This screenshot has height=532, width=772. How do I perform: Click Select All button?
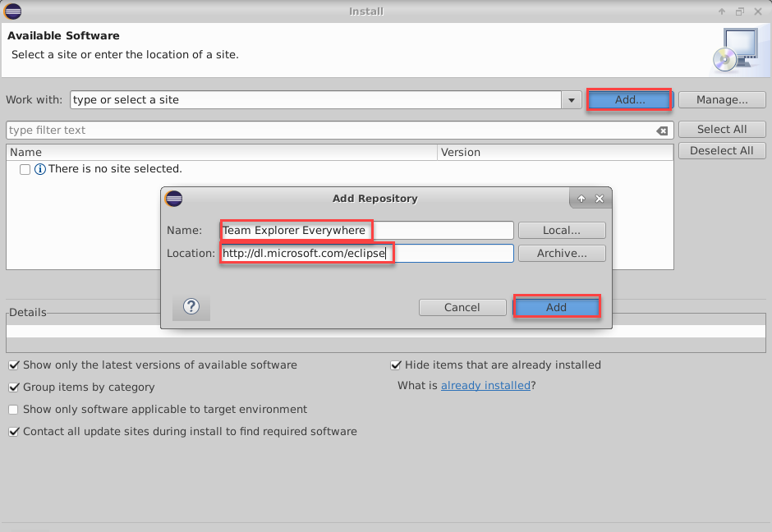pyautogui.click(x=722, y=130)
